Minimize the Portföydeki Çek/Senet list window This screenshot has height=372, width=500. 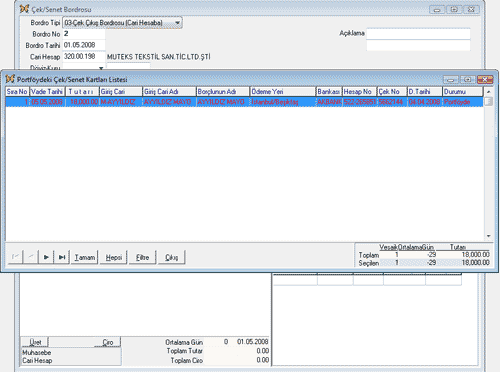[x=451, y=79]
